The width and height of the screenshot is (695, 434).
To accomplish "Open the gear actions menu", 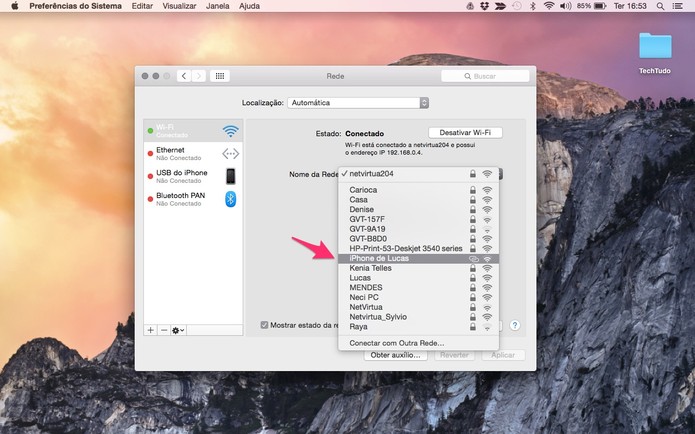I will click(x=178, y=330).
